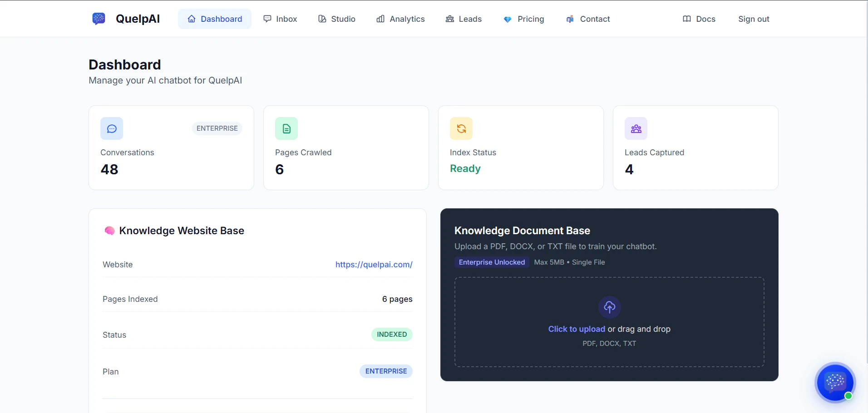
Task: Click the '6 pages' indexed value
Action: (x=397, y=299)
